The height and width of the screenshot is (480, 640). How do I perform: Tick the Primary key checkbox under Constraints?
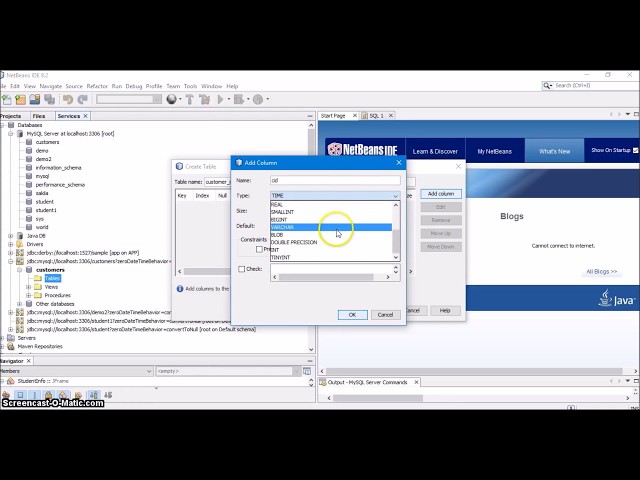click(x=259, y=249)
